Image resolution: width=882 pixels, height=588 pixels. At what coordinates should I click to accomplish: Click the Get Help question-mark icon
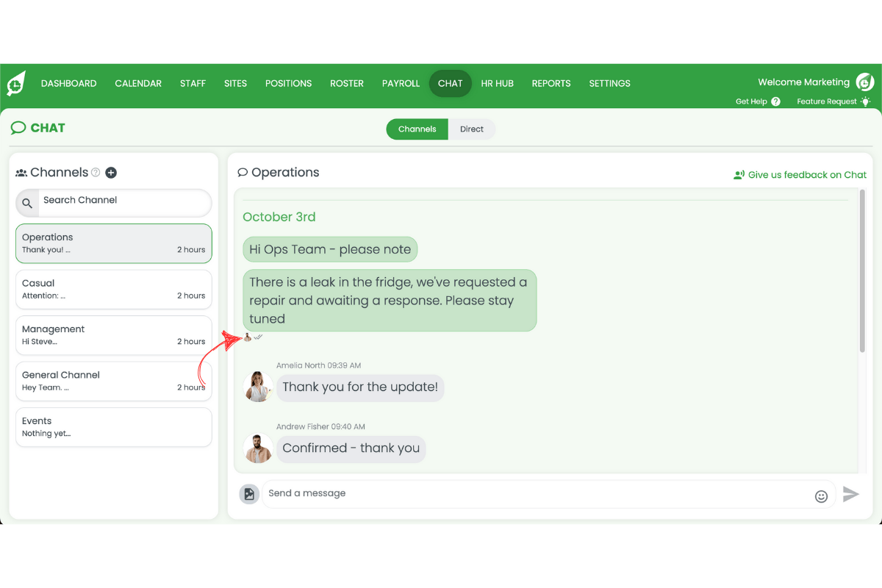pyautogui.click(x=776, y=101)
